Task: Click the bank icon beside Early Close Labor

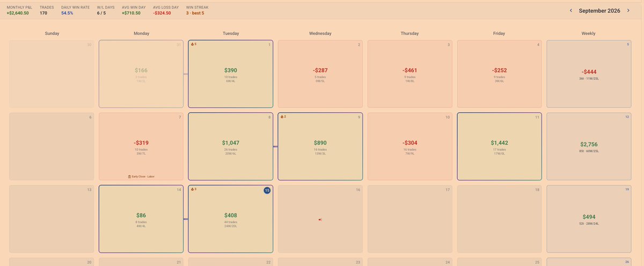Action: pyautogui.click(x=130, y=176)
